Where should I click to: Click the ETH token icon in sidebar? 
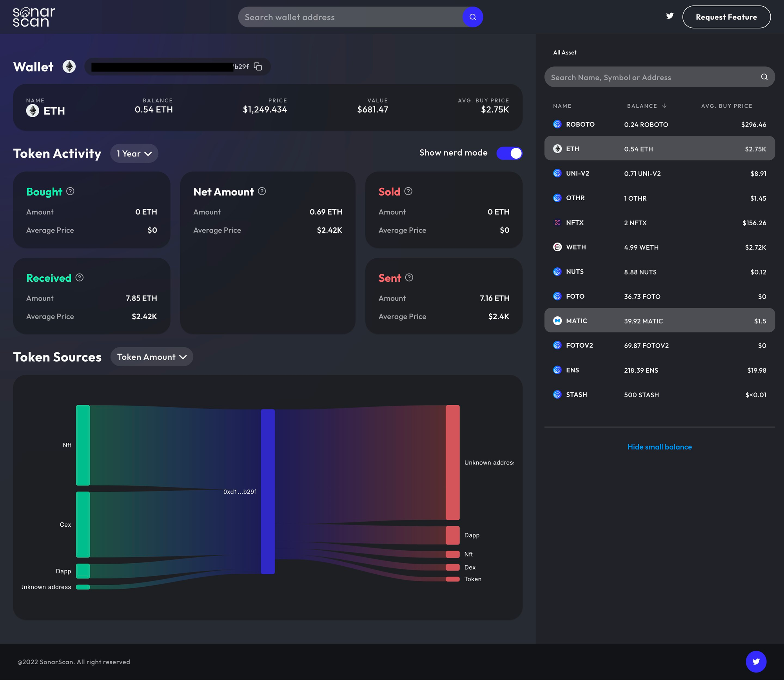tap(557, 148)
